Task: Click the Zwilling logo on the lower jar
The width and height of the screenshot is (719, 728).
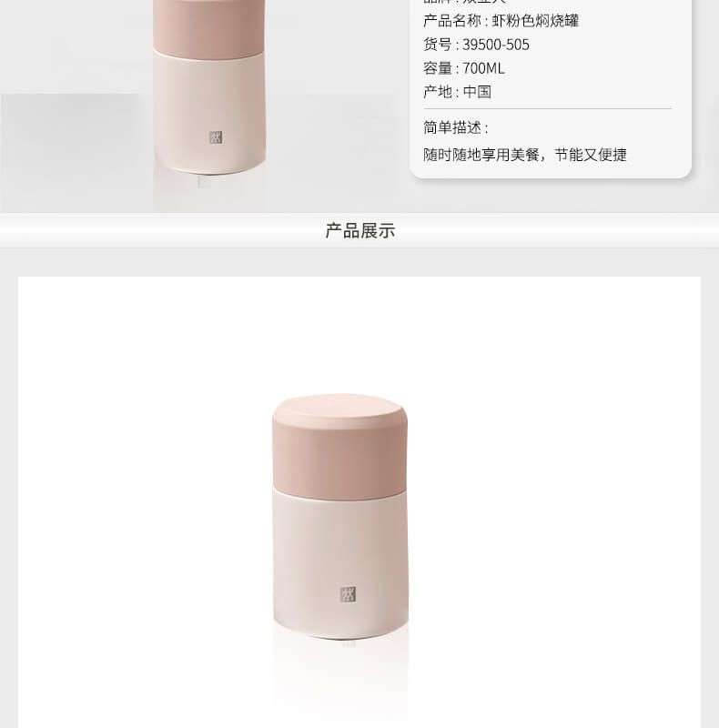Action: (348, 594)
